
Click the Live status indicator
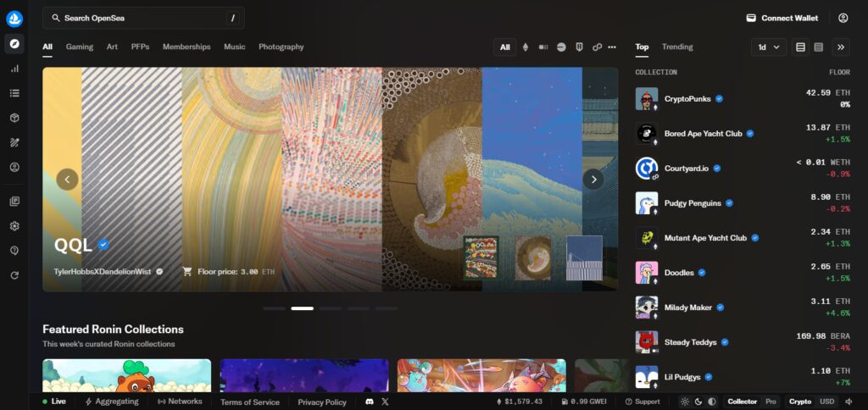tap(54, 402)
